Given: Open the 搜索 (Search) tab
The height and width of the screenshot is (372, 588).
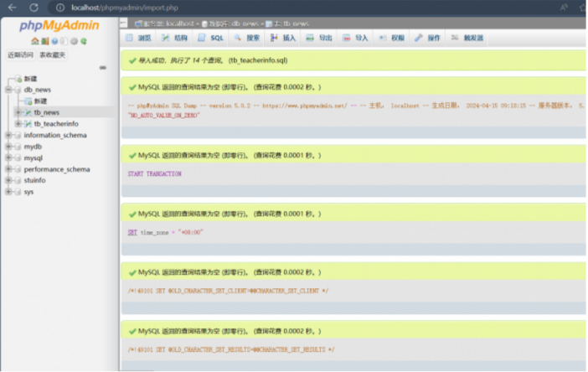Looking at the screenshot, I should [247, 38].
